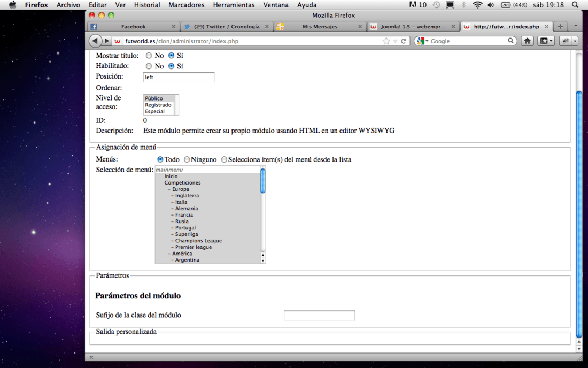588x368 pixels.
Task: Close the Joomla! 1.5 tab
Action: 453,27
